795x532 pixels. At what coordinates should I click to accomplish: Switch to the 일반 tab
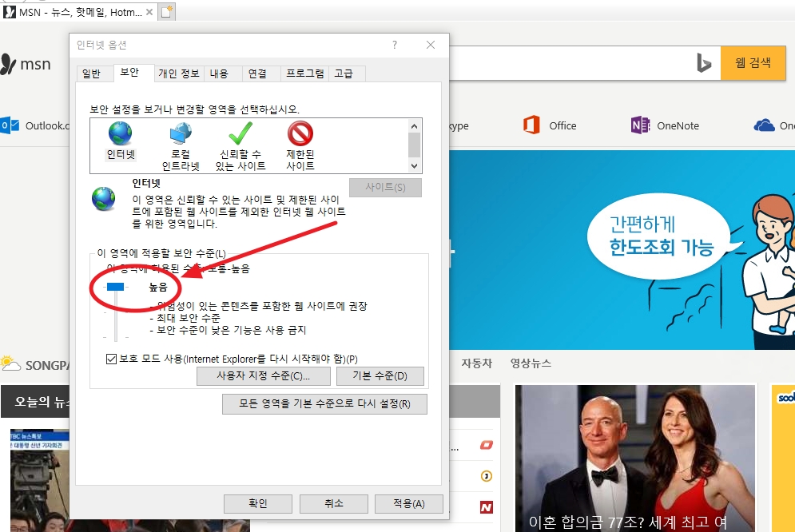92,73
